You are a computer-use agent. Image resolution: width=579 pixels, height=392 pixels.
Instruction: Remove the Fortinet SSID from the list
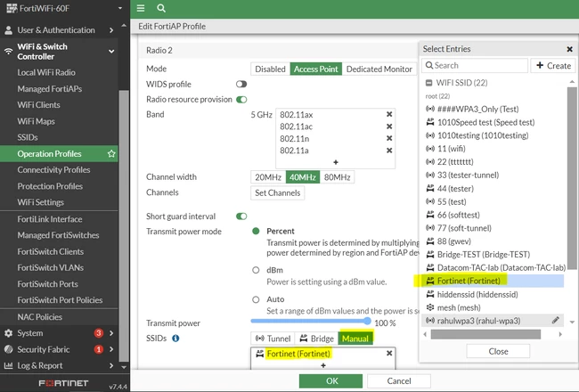[x=389, y=353]
